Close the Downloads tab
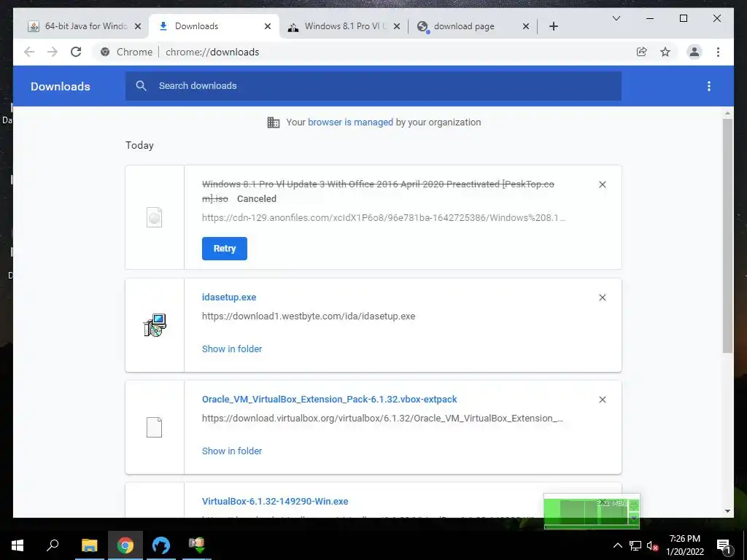747x560 pixels. 268,26
